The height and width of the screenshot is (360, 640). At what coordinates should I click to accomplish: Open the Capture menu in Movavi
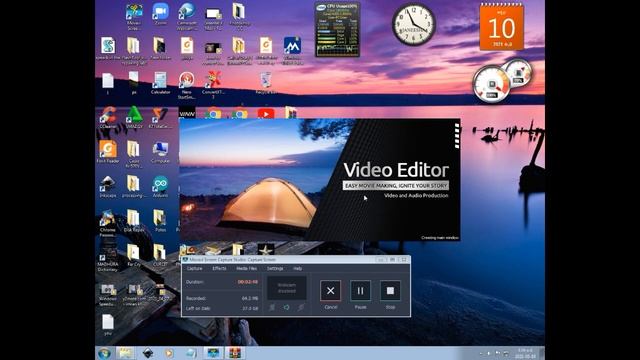tap(194, 269)
